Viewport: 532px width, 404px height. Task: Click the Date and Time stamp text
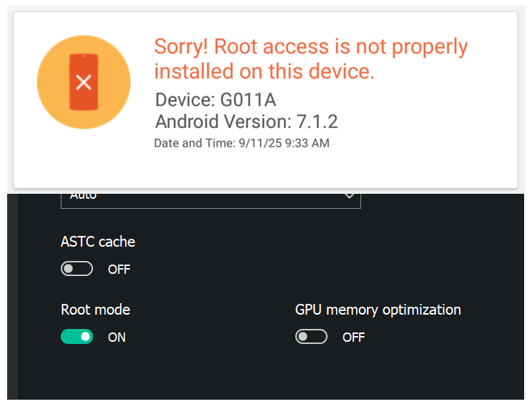pos(242,143)
